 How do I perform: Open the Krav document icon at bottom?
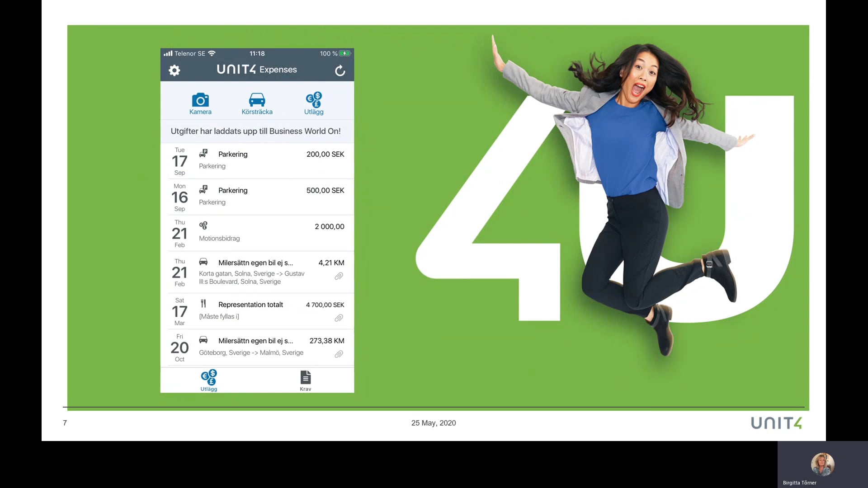(305, 380)
